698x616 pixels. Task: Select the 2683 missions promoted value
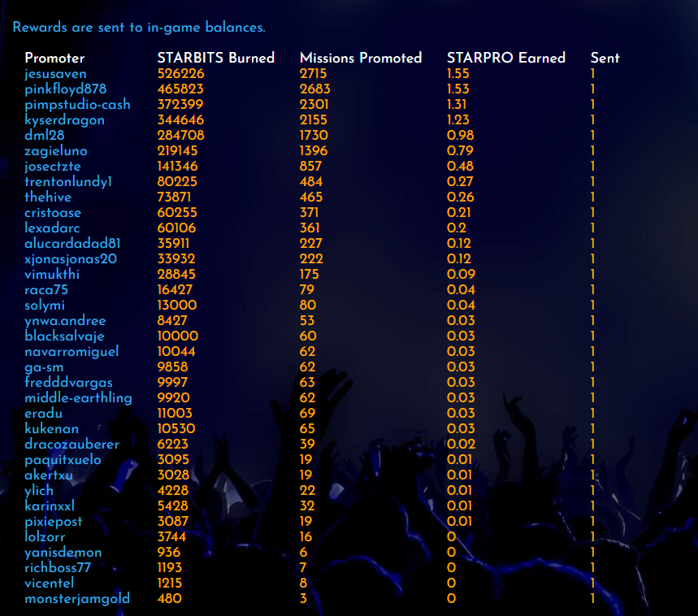(x=314, y=89)
